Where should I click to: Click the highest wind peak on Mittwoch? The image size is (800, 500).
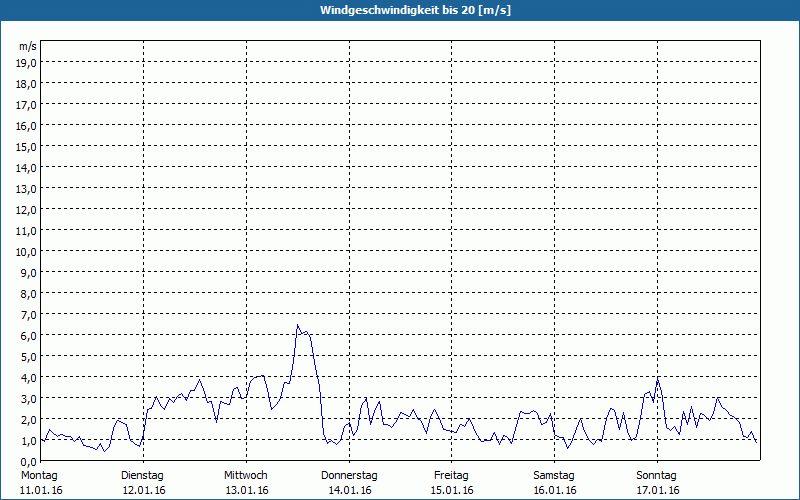coord(297,325)
